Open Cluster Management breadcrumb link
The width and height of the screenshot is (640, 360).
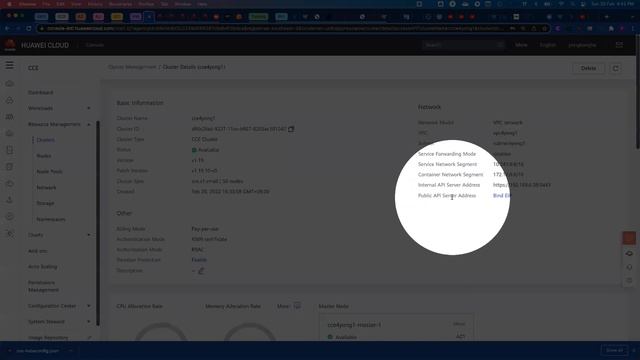132,67
